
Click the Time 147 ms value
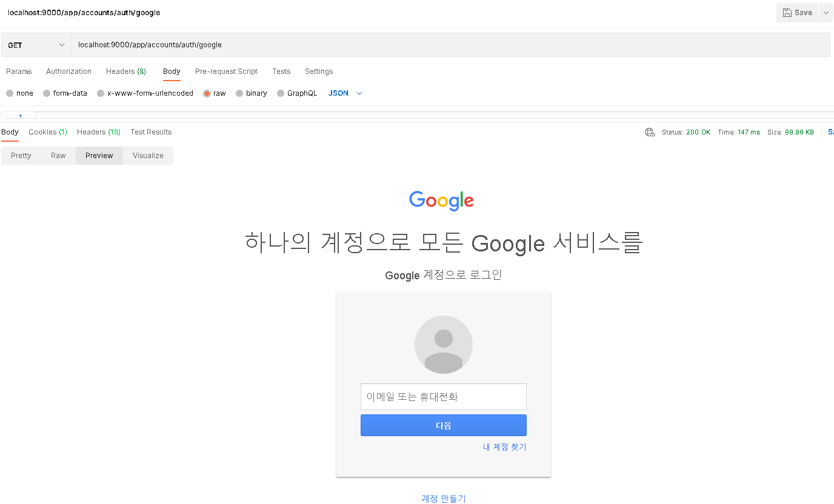(x=749, y=132)
